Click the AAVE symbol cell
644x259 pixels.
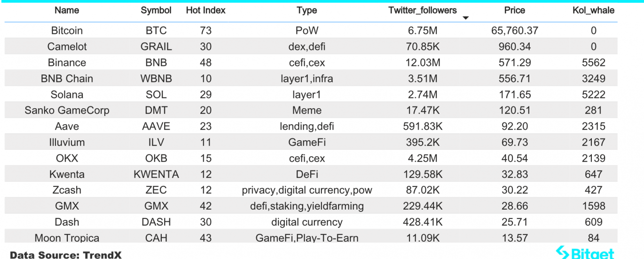[156, 127]
